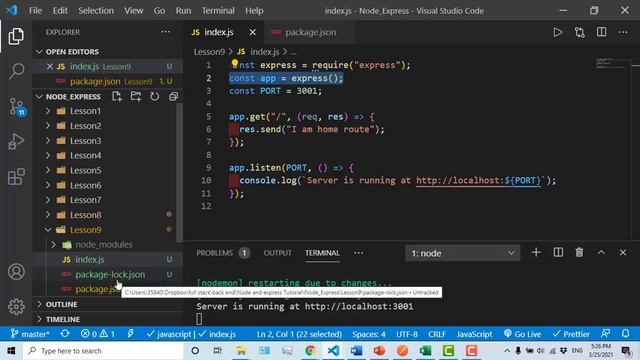
Task: Close the terminal panel
Action: click(x=623, y=253)
